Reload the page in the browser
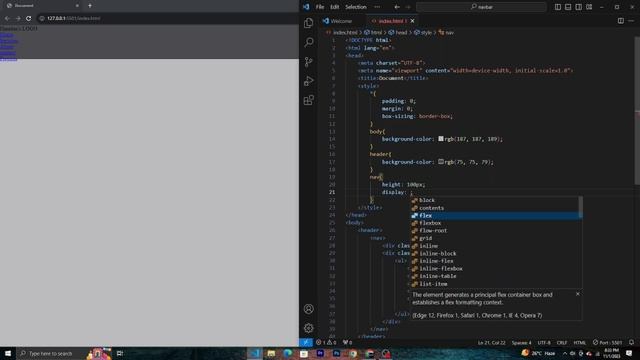640x360 pixels. (x=29, y=18)
